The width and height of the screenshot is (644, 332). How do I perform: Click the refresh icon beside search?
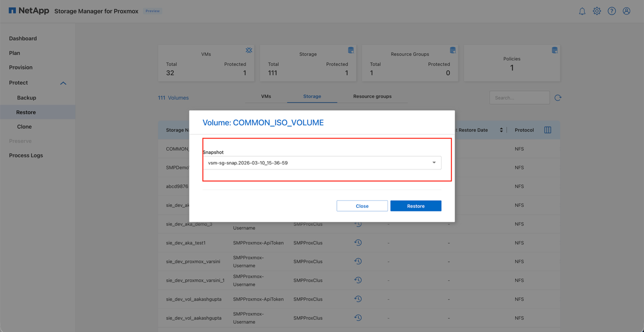pos(558,98)
